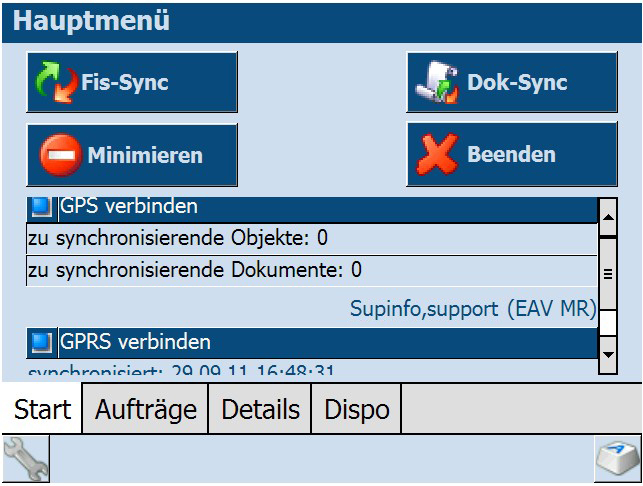The height and width of the screenshot is (486, 643).
Task: Click the red X Beenden icon
Action: pyautogui.click(x=437, y=154)
